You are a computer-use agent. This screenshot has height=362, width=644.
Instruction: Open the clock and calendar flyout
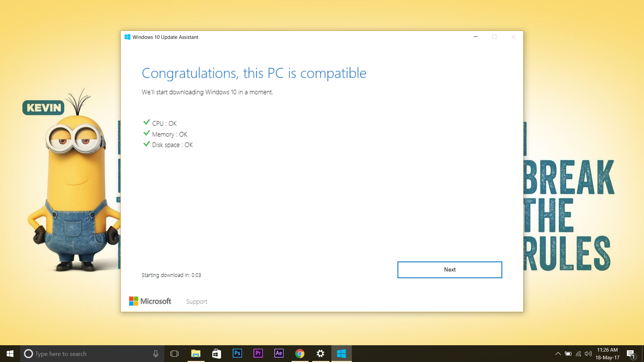pos(607,354)
